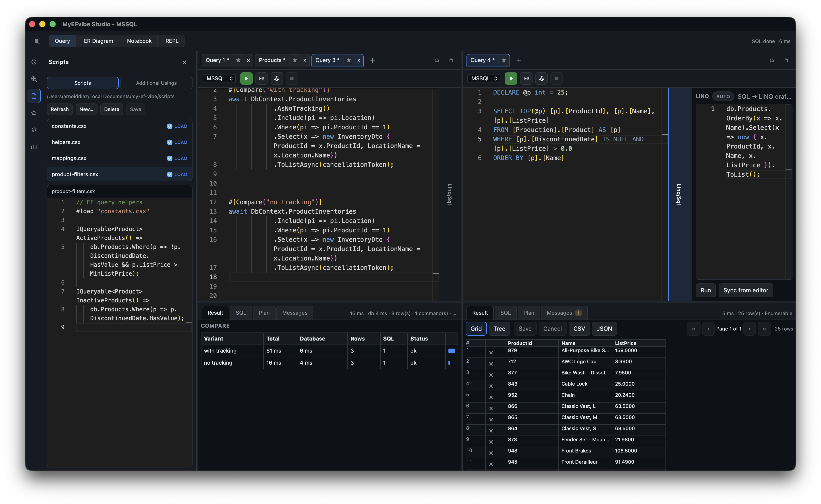Collapse Linq/Sql side panel in Query 4
Image resolution: width=821 pixels, height=504 pixels.
tap(679, 194)
